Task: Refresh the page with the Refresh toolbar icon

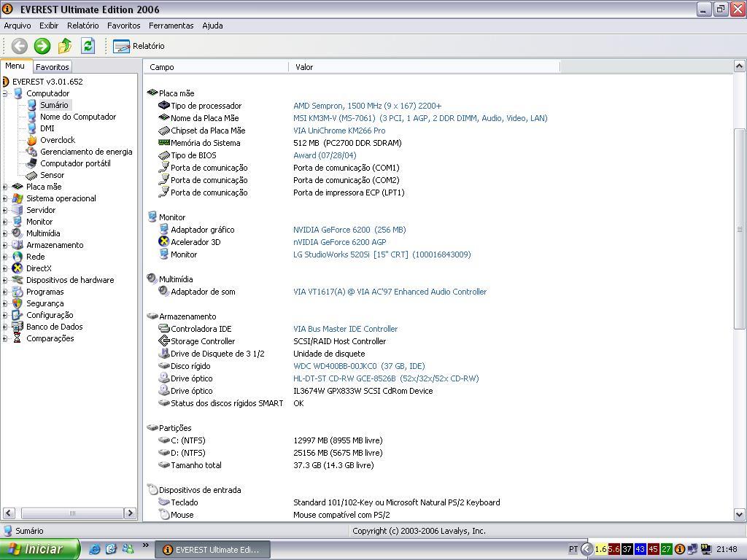Action: pos(88,46)
